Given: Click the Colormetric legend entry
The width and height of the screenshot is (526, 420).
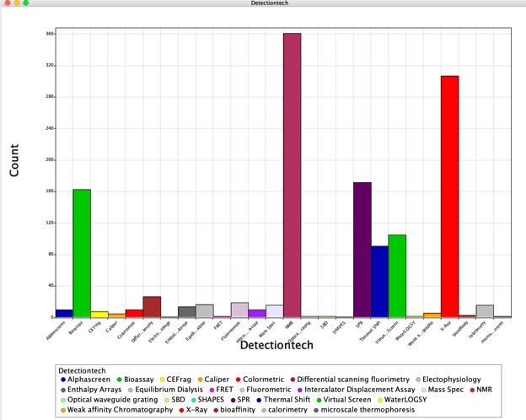Looking at the screenshot, I should coord(260,380).
